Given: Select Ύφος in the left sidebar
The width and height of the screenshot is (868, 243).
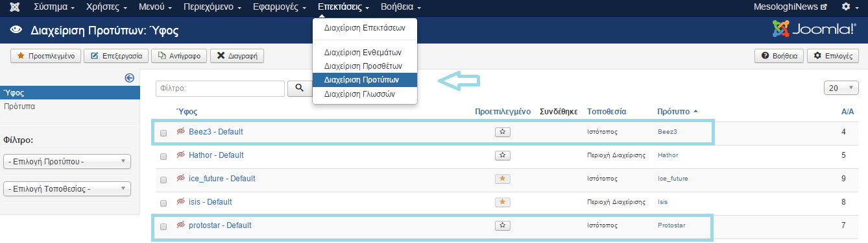Looking at the screenshot, I should [70, 93].
